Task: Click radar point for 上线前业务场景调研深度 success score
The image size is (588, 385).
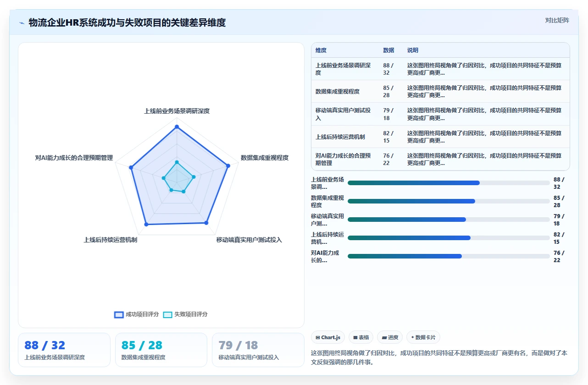Action: point(177,126)
